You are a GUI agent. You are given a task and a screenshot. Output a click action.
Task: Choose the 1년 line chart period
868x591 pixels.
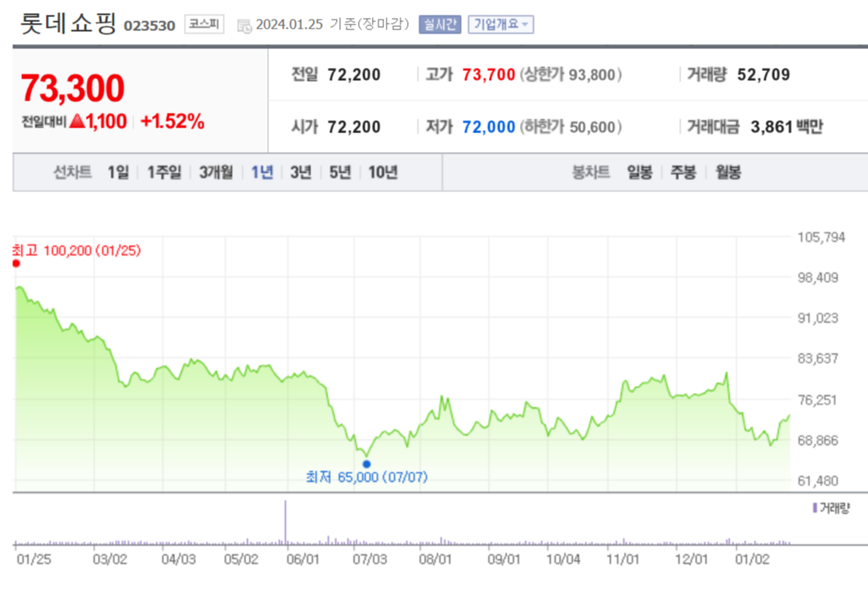point(262,172)
